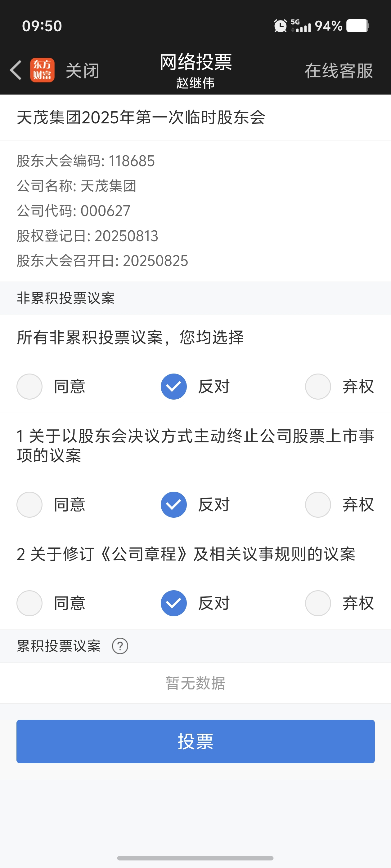The width and height of the screenshot is (391, 868).
Task: Tap the 5G signal strength icon
Action: click(301, 26)
